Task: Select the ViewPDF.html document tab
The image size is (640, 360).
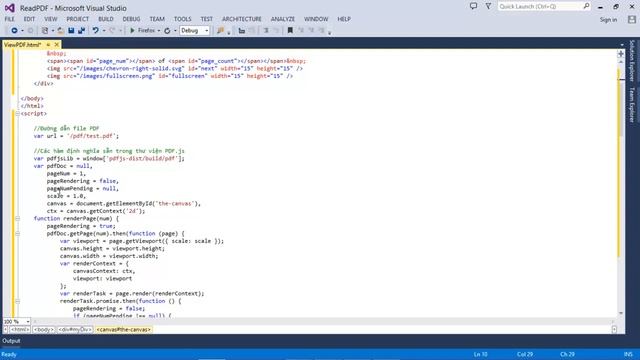Action: [23, 44]
